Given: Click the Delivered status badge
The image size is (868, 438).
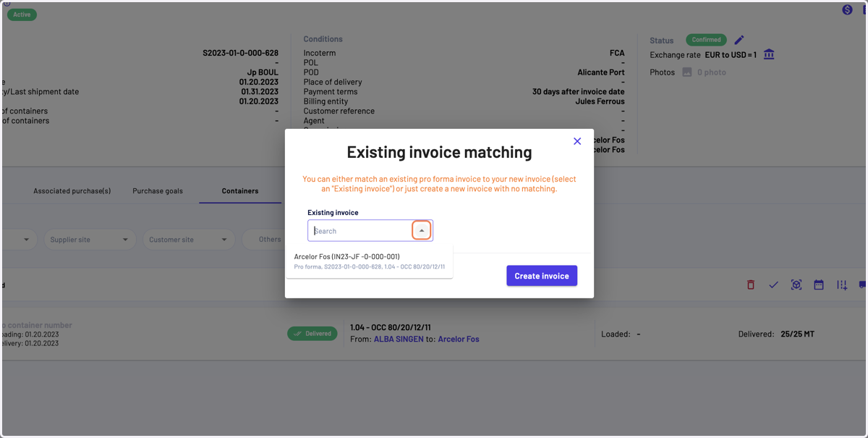Looking at the screenshot, I should click(x=312, y=334).
